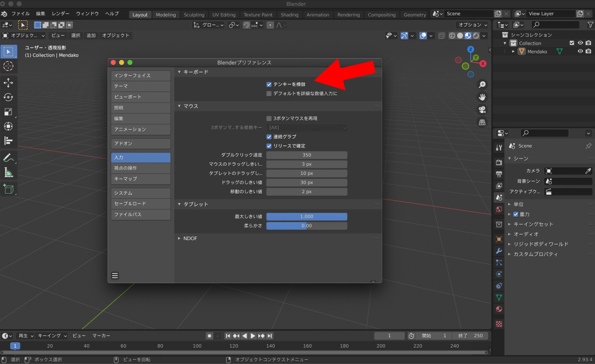Hide the Mendako object in viewport
Screen dimensions: 595x364
click(580, 52)
